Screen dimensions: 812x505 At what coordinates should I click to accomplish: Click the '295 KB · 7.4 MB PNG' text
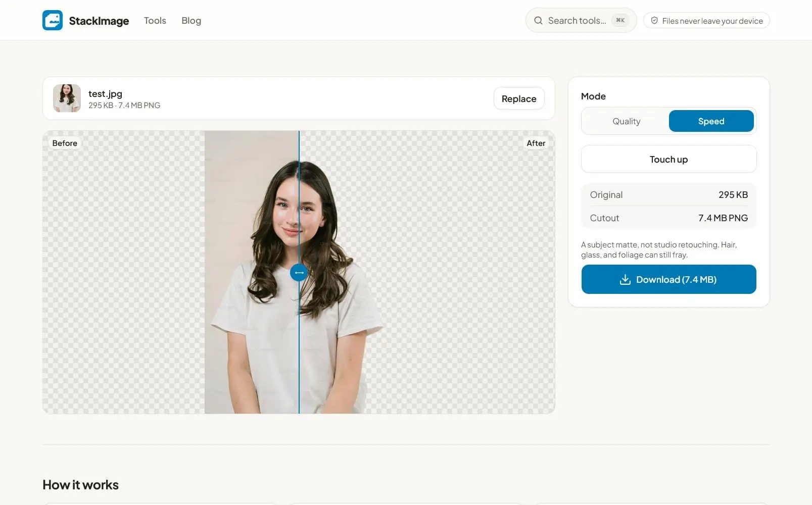tap(124, 106)
